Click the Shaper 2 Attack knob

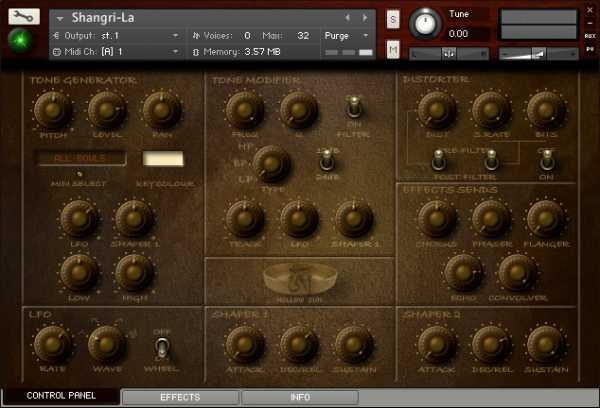click(x=437, y=344)
